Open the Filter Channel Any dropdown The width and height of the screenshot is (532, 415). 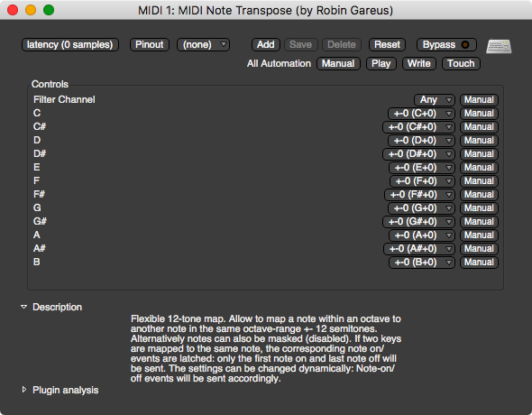coord(435,100)
